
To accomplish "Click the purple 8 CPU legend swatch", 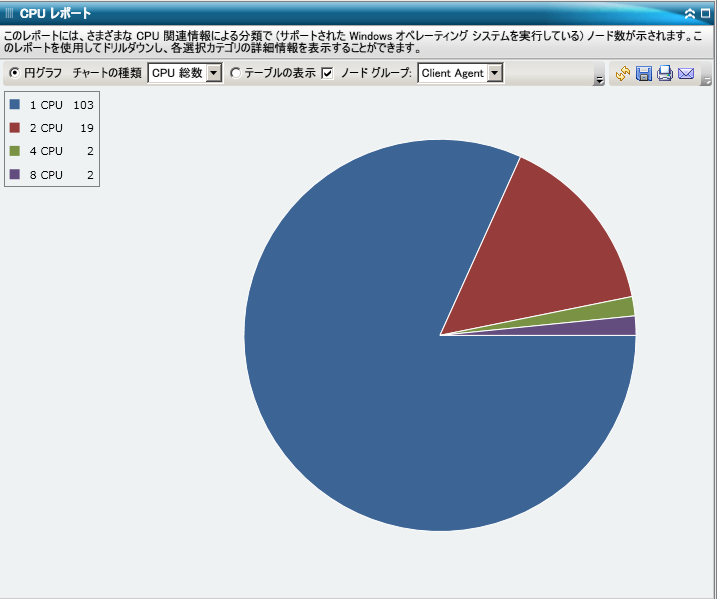I will tap(15, 174).
